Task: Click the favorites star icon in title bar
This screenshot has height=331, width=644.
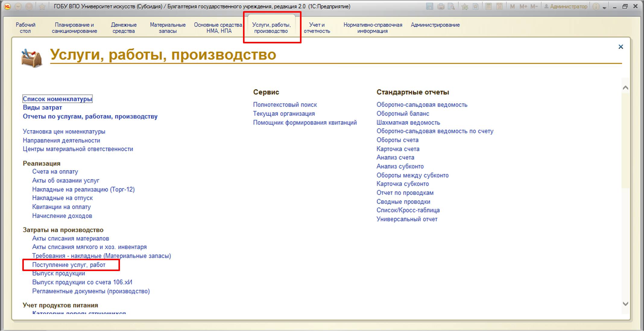Action: click(x=42, y=6)
